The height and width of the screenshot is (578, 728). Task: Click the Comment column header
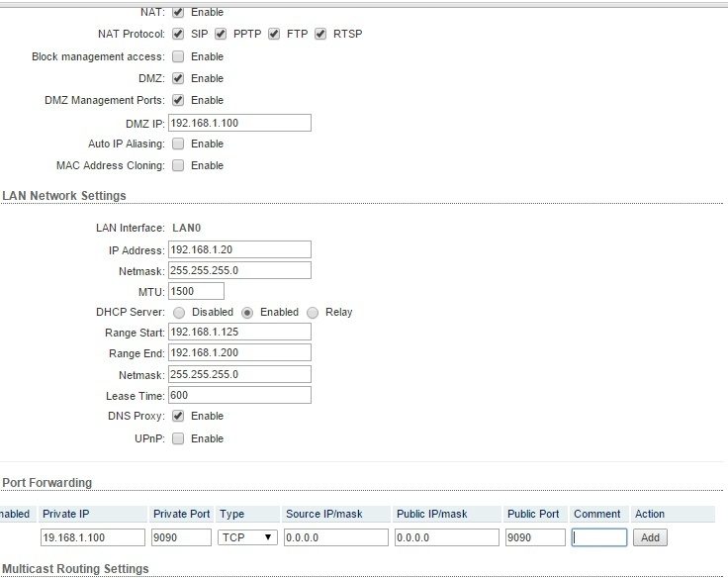(x=597, y=514)
